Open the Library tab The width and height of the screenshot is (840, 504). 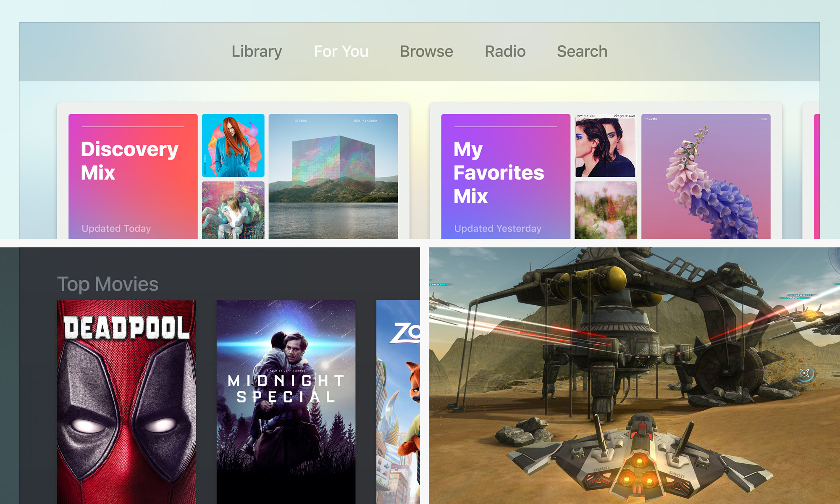pyautogui.click(x=257, y=52)
